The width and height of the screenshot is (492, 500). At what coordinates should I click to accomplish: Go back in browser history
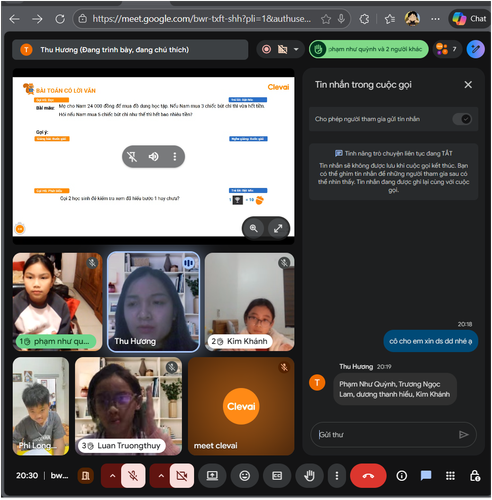15,19
